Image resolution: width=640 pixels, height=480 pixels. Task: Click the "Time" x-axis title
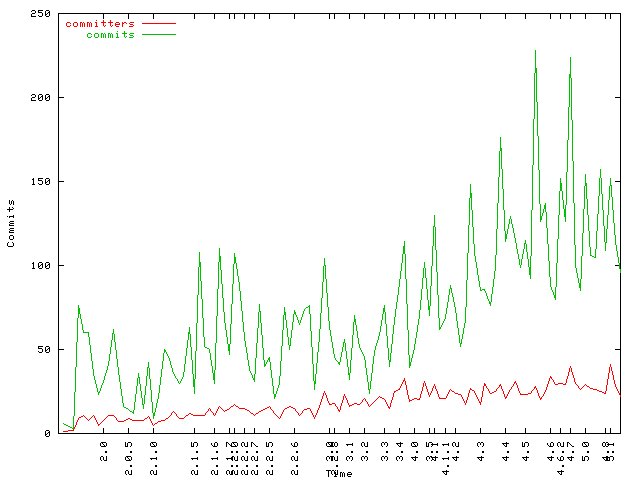(338, 472)
